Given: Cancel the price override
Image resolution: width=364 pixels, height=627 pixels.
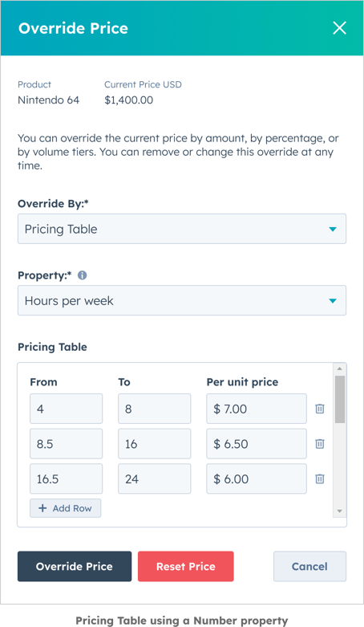Looking at the screenshot, I should [309, 566].
